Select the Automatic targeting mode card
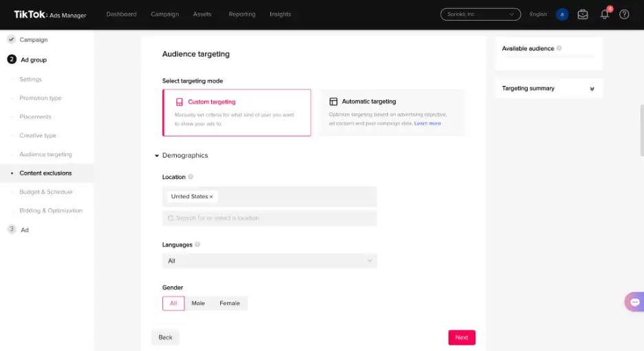Viewport: 644px width, 351px height. click(x=392, y=113)
